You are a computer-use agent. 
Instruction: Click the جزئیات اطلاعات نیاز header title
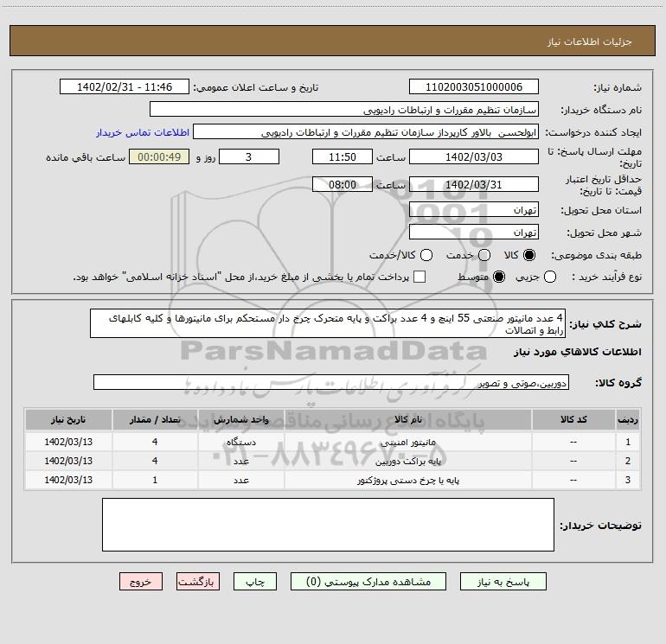(590, 41)
